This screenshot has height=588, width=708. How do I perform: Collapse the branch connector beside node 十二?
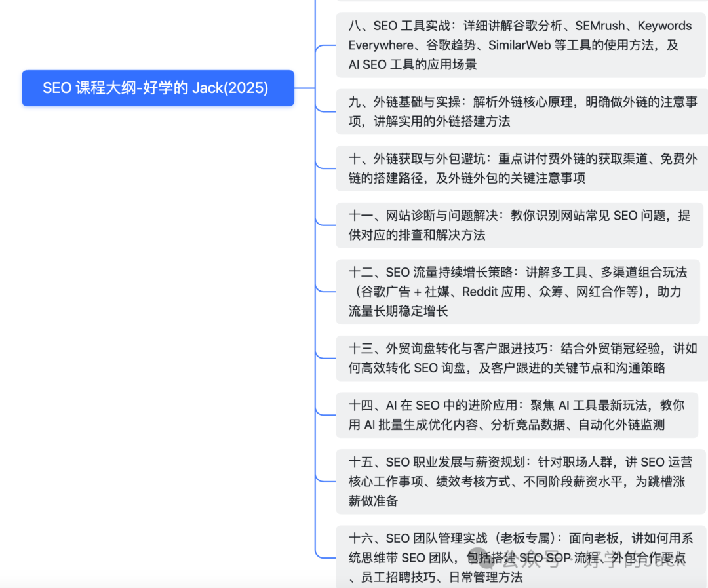click(326, 292)
